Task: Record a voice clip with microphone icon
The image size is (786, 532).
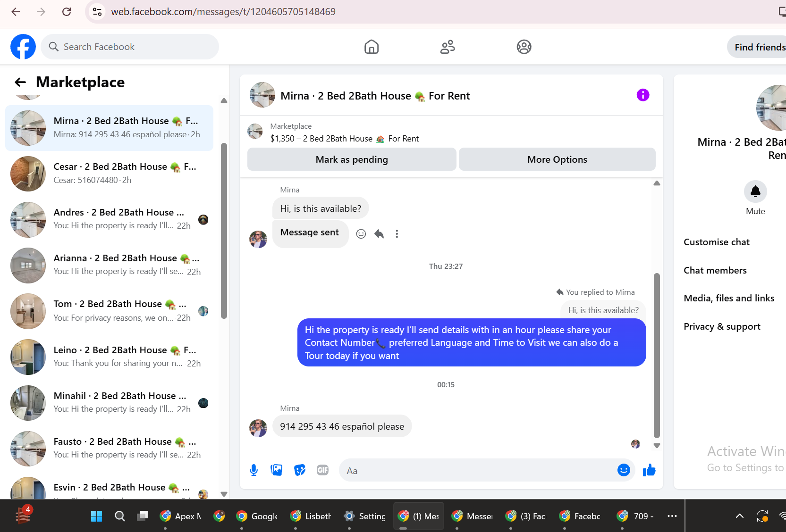Action: point(254,470)
